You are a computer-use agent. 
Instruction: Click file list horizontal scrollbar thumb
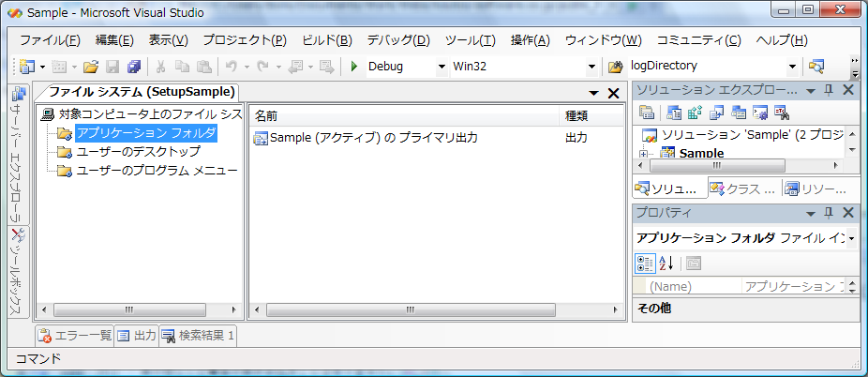[412, 309]
